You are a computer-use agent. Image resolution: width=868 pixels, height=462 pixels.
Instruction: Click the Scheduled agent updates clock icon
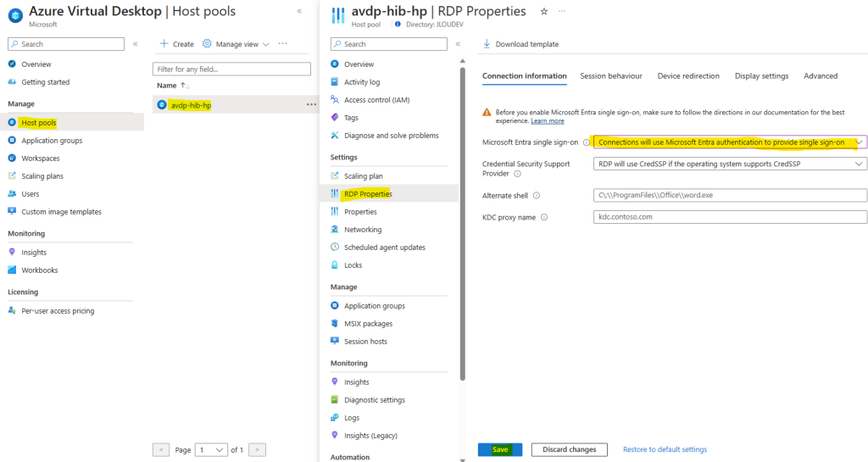334,247
